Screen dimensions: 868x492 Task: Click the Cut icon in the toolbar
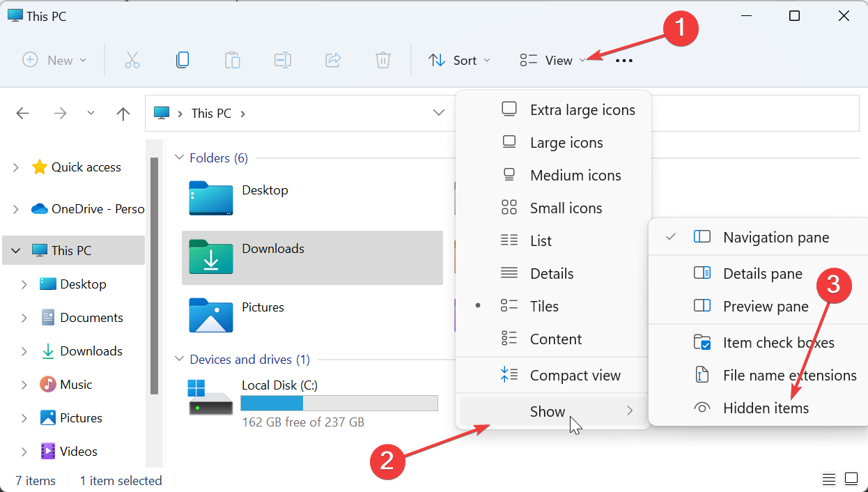click(132, 60)
